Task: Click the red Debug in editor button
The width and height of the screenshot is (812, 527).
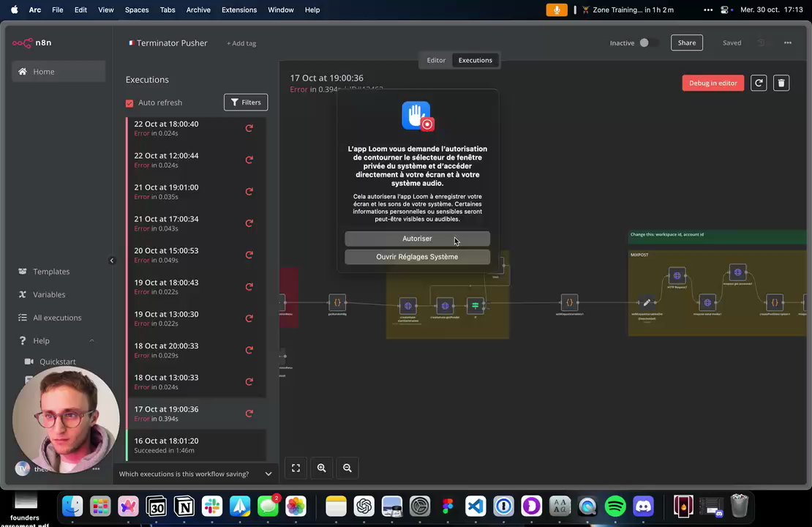Action: [x=713, y=83]
